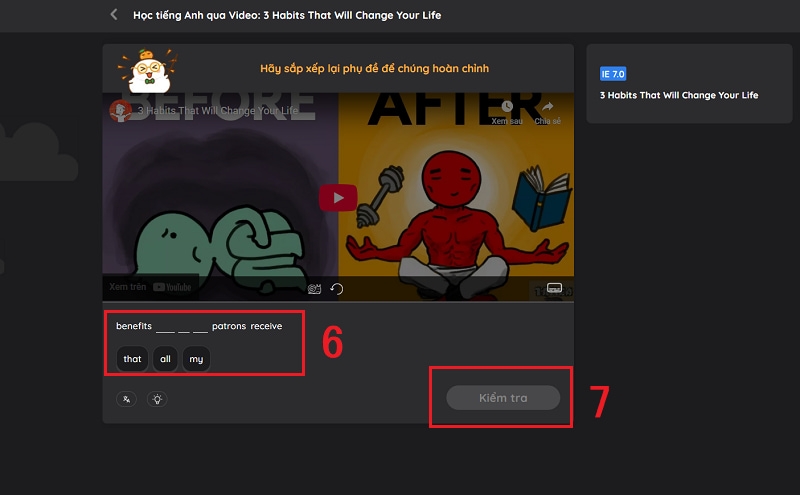
Task: Play the YouTube video
Action: pyautogui.click(x=338, y=197)
